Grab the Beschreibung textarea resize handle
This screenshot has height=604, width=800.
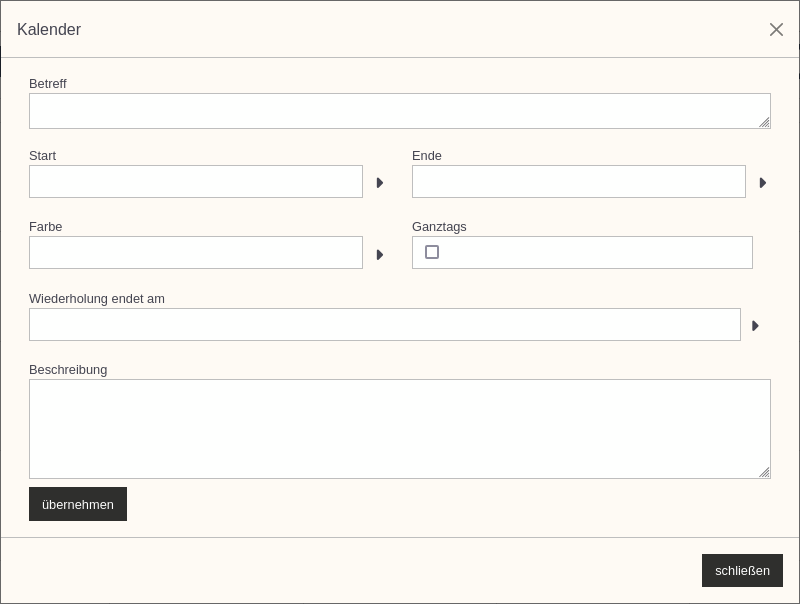pyautogui.click(x=764, y=472)
